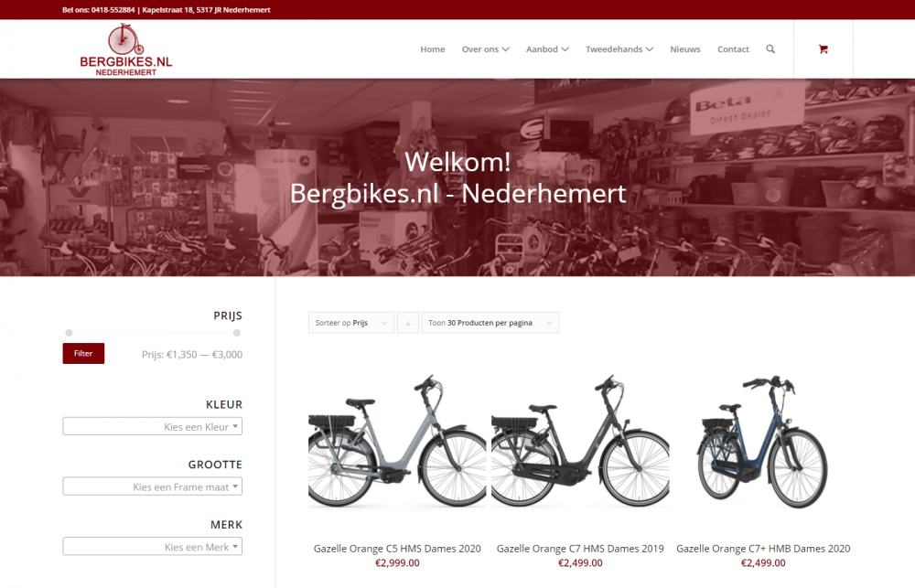
Task: Open the Gazelle Orange C5 HMS Dames 2020 link
Action: click(397, 549)
